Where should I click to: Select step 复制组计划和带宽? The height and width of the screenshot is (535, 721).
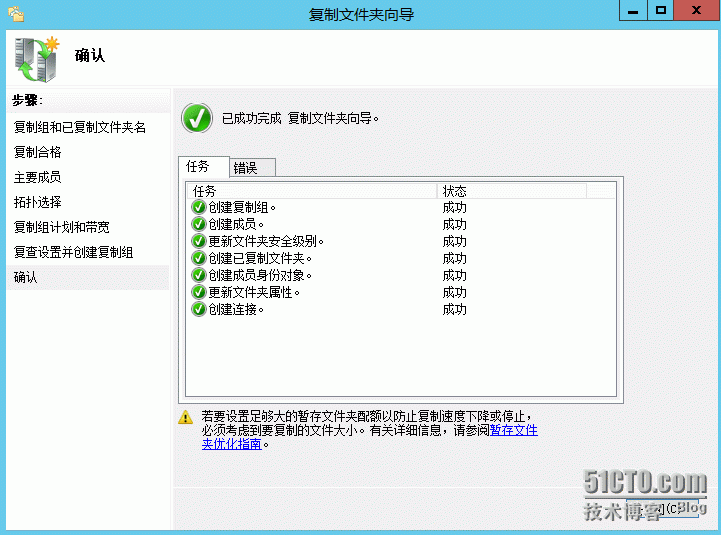pos(62,227)
